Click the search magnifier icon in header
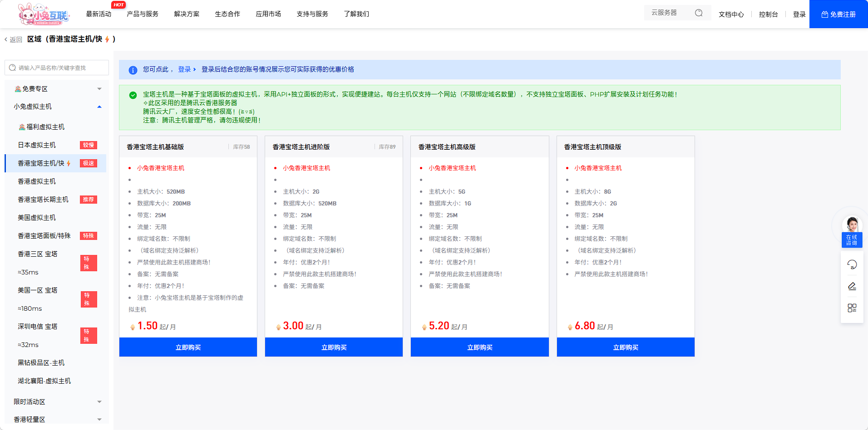Screen dimensions: 868x430 (699, 13)
